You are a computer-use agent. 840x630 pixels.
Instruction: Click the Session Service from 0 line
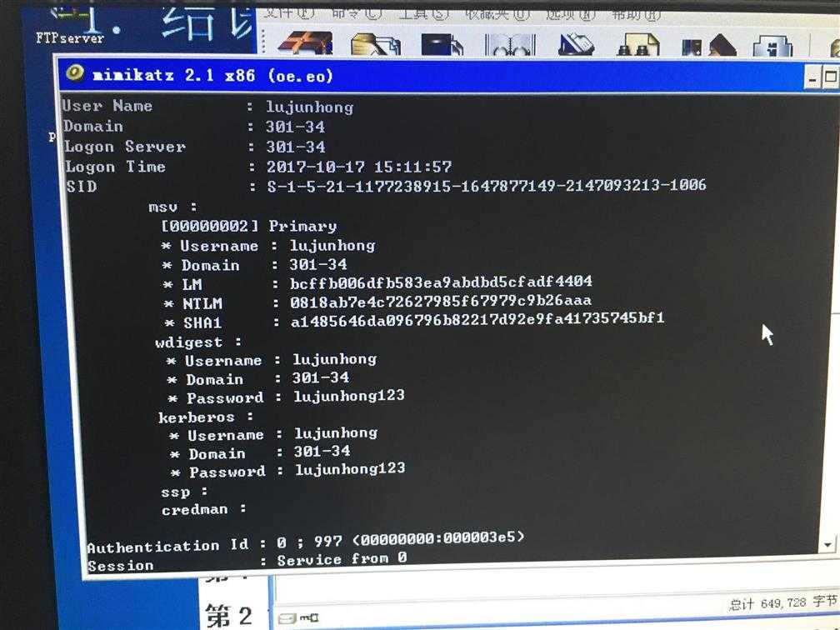pyautogui.click(x=247, y=562)
